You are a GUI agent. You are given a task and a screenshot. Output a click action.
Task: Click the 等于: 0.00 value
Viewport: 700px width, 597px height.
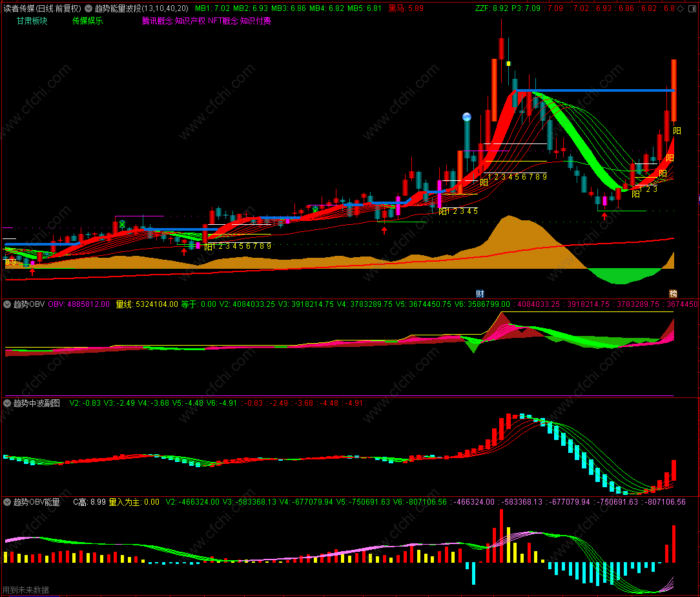(x=199, y=304)
